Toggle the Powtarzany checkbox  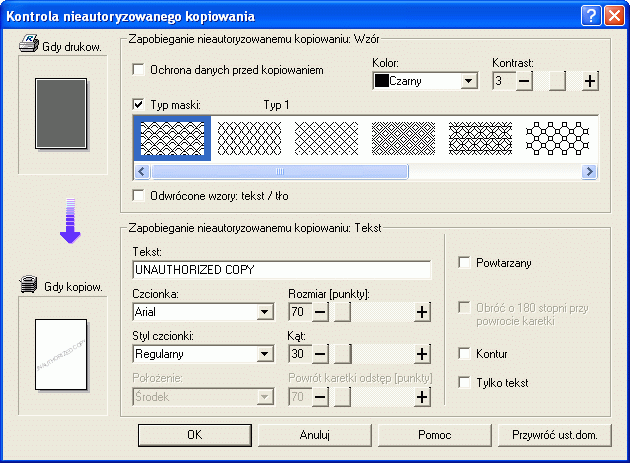(x=464, y=262)
